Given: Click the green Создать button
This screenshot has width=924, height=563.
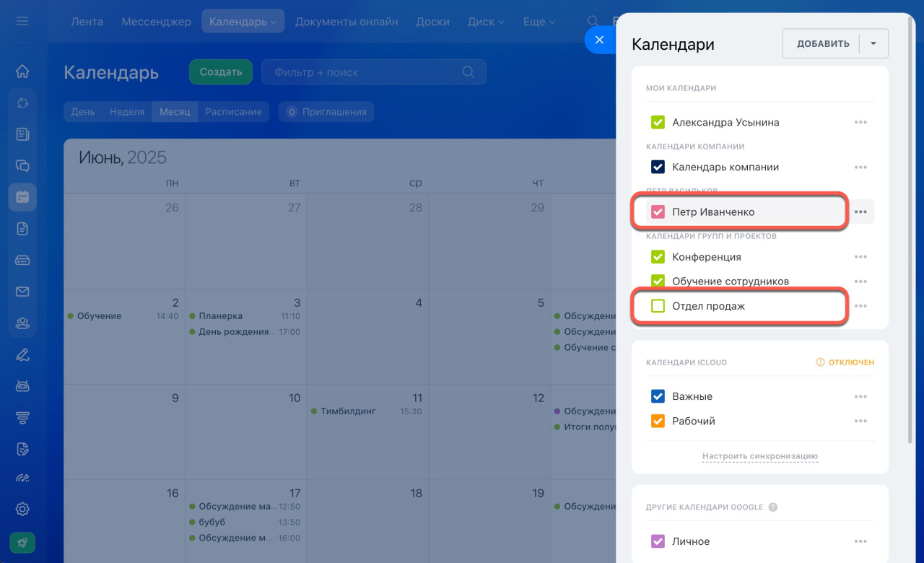Looking at the screenshot, I should coord(221,72).
